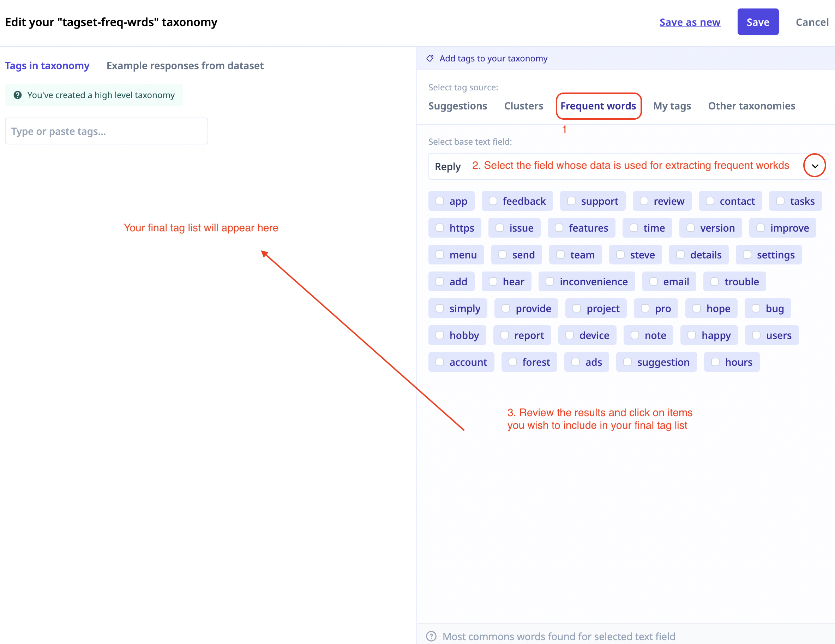Switch to Other taxonomies tab

point(751,106)
